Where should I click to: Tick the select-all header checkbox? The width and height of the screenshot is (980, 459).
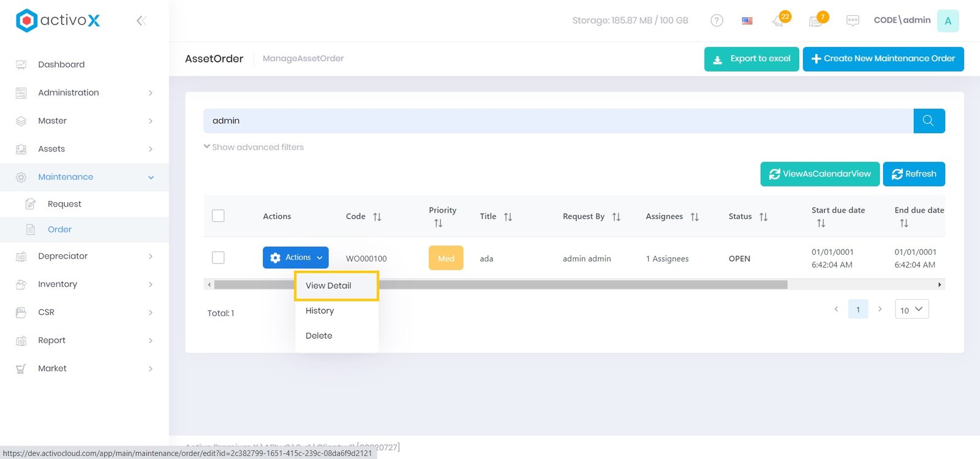(x=218, y=216)
